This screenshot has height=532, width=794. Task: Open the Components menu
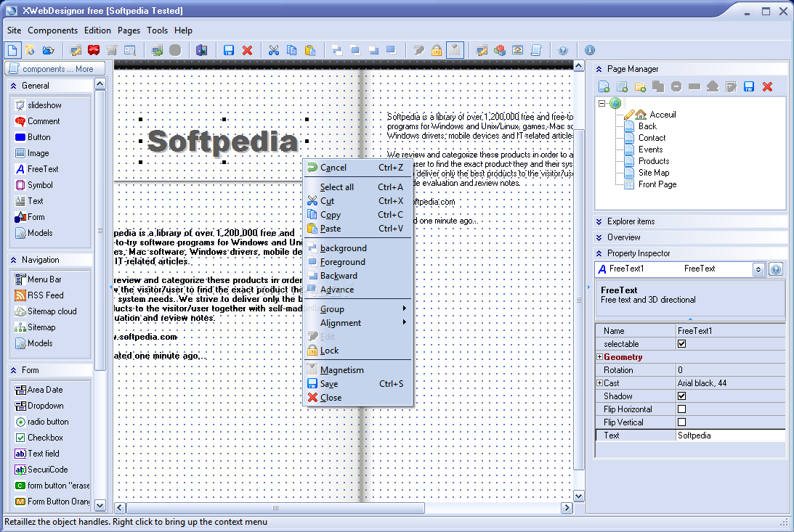(x=52, y=30)
